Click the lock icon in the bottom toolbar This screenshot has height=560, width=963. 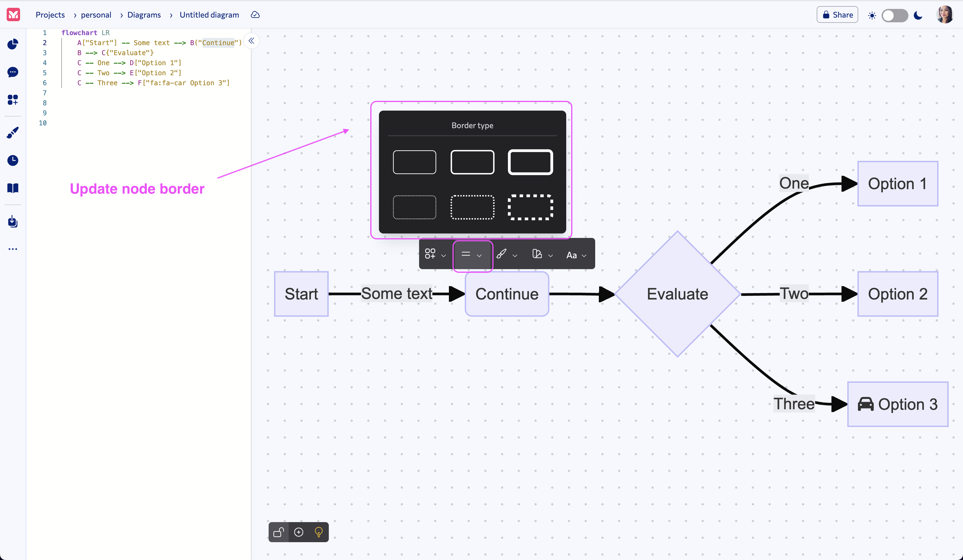point(279,532)
